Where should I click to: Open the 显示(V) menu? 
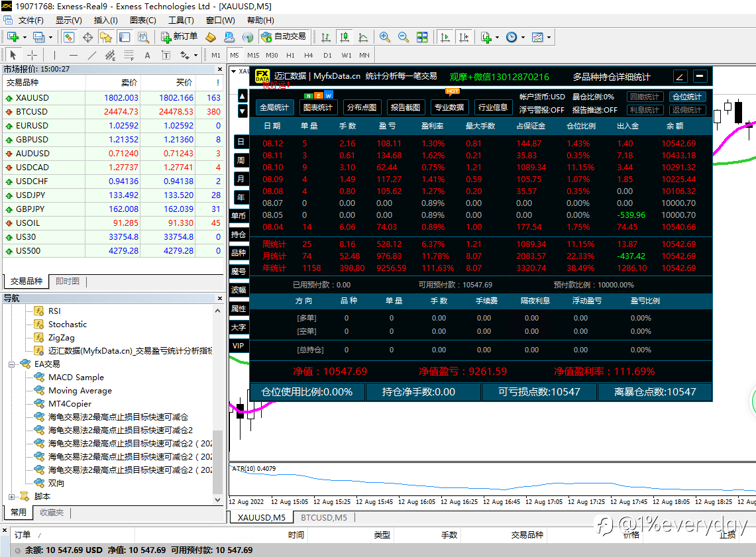pyautogui.click(x=68, y=21)
